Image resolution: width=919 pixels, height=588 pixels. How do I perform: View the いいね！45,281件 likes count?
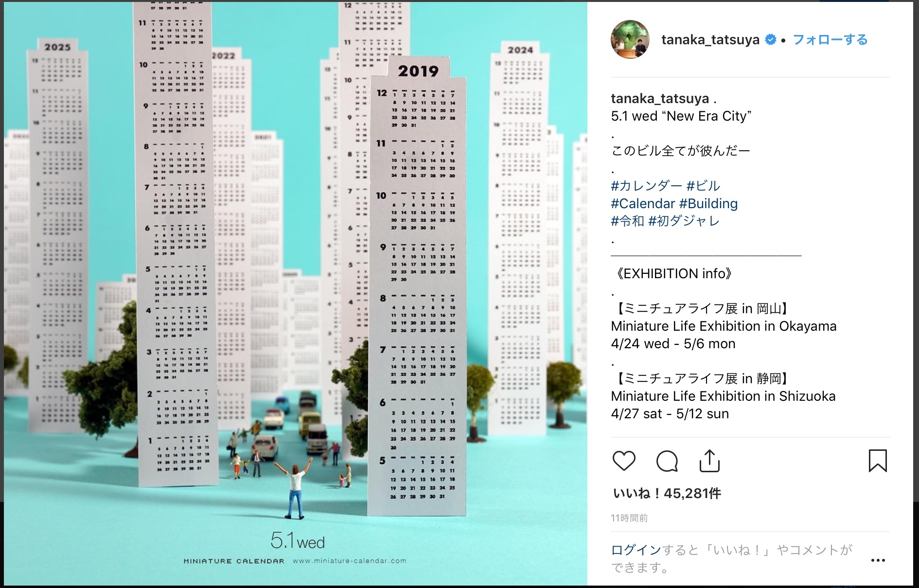pos(667,493)
